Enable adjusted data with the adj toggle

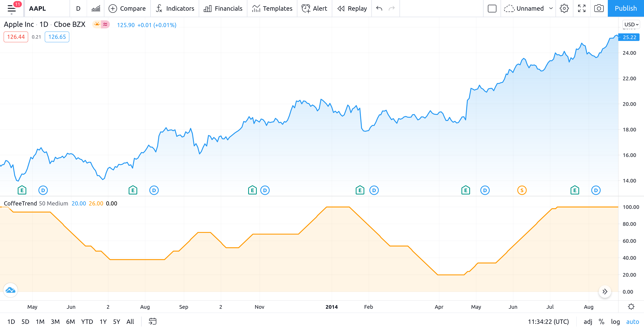(588, 322)
